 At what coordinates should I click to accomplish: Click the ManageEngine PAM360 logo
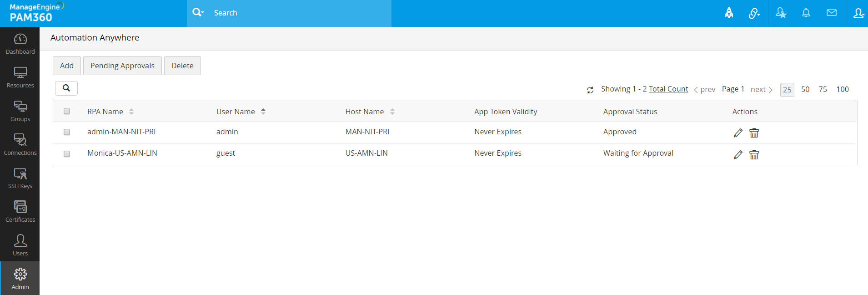coord(36,13)
